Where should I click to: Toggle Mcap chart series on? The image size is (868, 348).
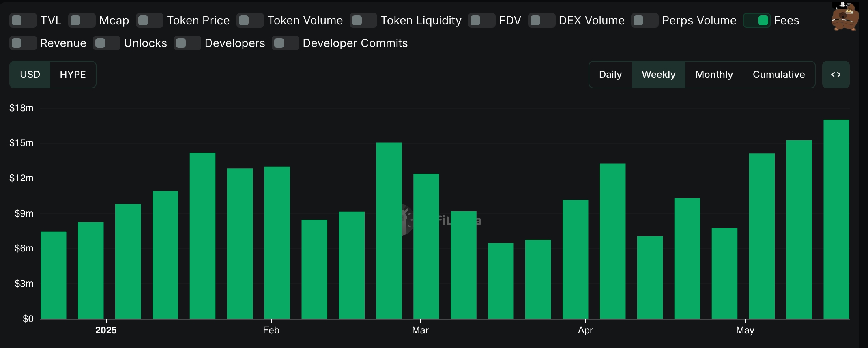point(82,20)
